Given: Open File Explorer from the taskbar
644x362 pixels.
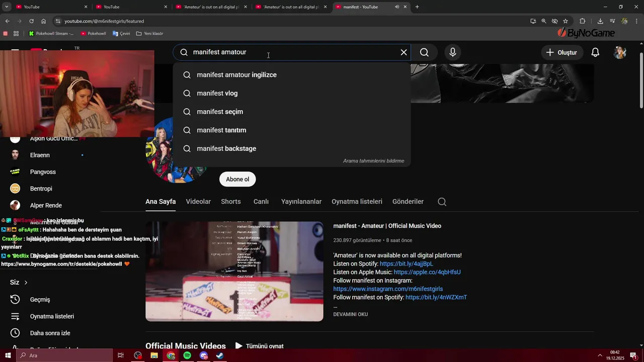Looking at the screenshot, I should click(154, 355).
